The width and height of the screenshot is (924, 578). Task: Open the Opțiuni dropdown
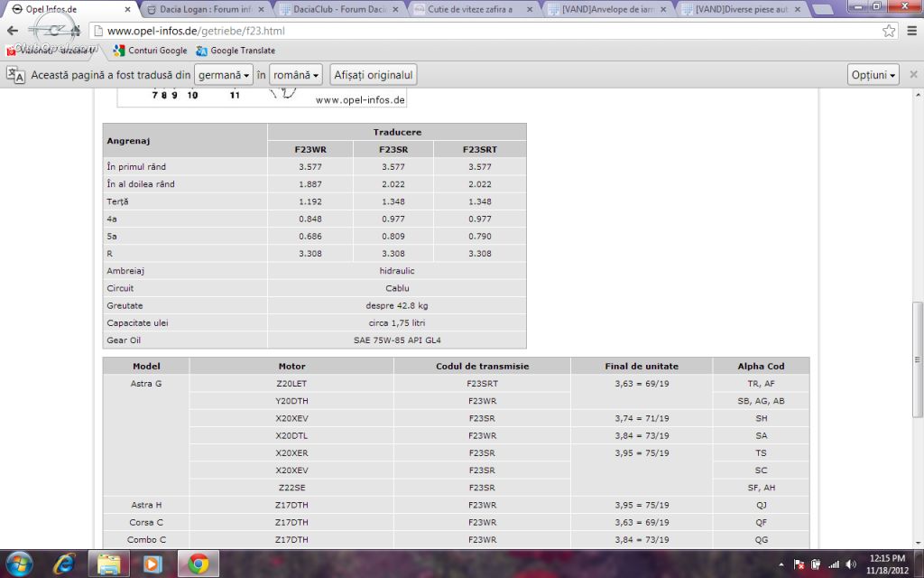pos(873,75)
